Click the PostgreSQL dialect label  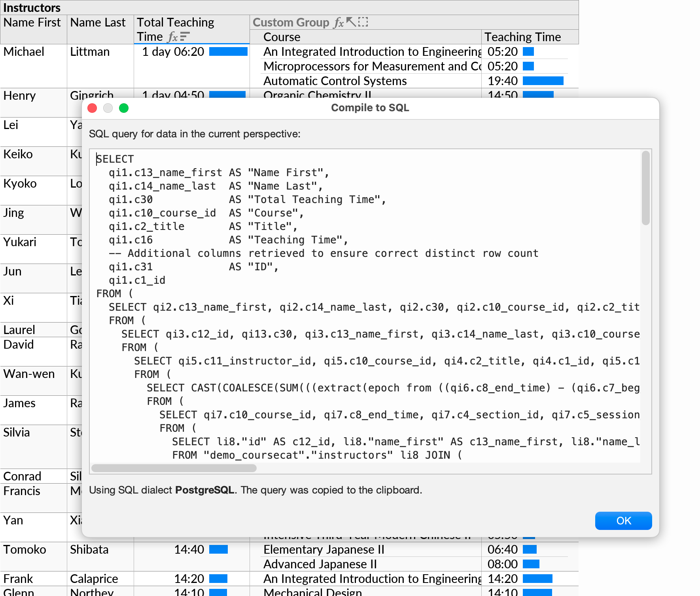point(204,490)
